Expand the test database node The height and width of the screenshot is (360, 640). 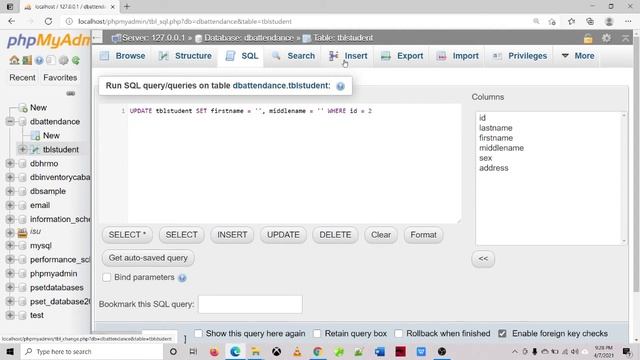pos(10,315)
